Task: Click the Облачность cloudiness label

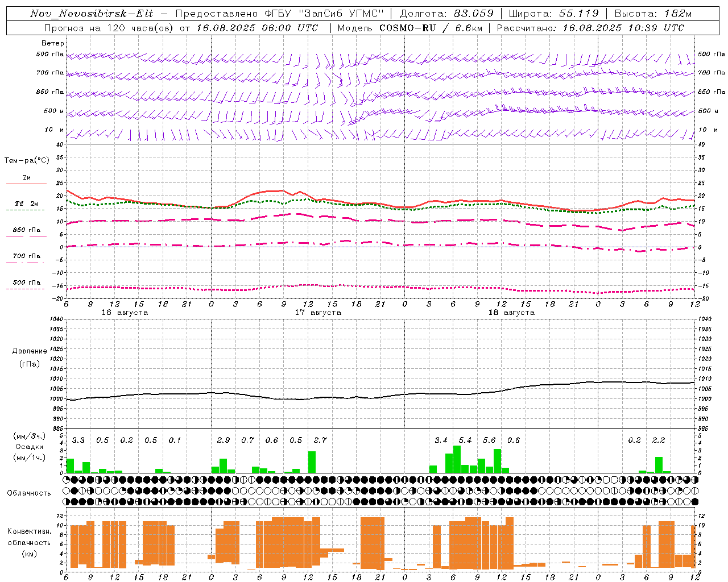Action: point(29,493)
